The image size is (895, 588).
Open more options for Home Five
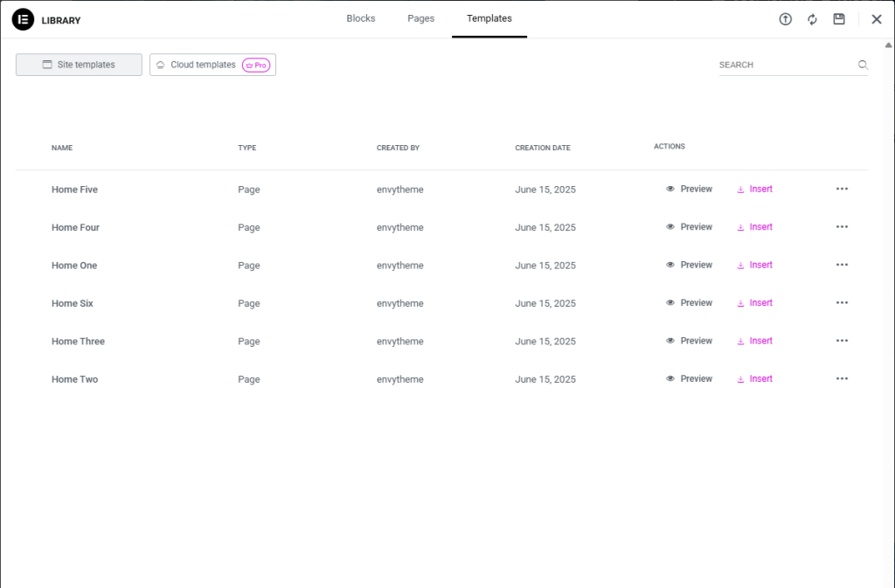842,189
